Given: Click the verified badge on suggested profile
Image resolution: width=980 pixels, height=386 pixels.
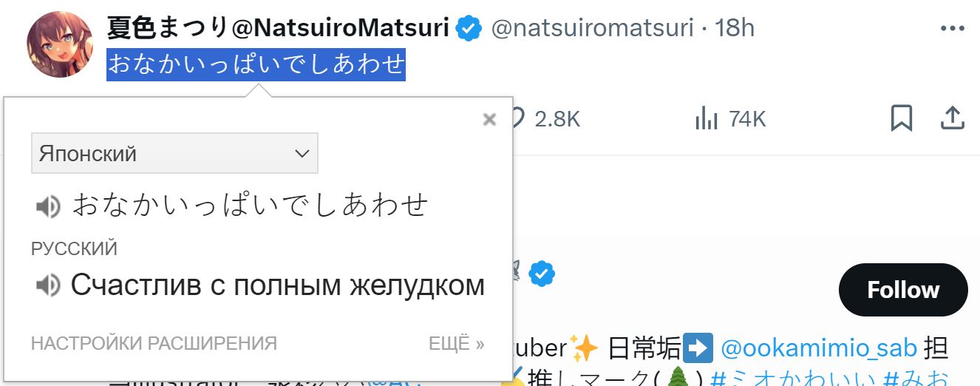Looking at the screenshot, I should [542, 274].
